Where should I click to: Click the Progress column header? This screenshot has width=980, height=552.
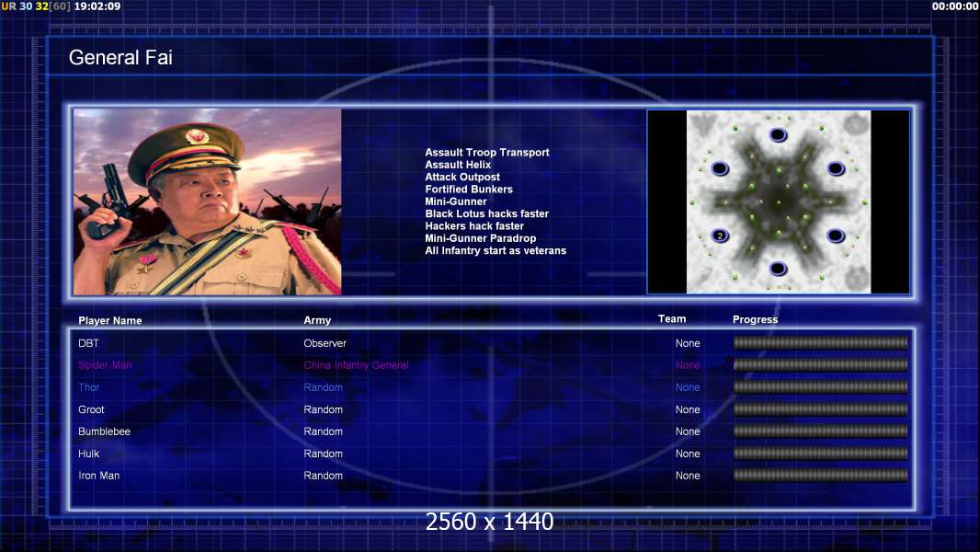pos(755,320)
